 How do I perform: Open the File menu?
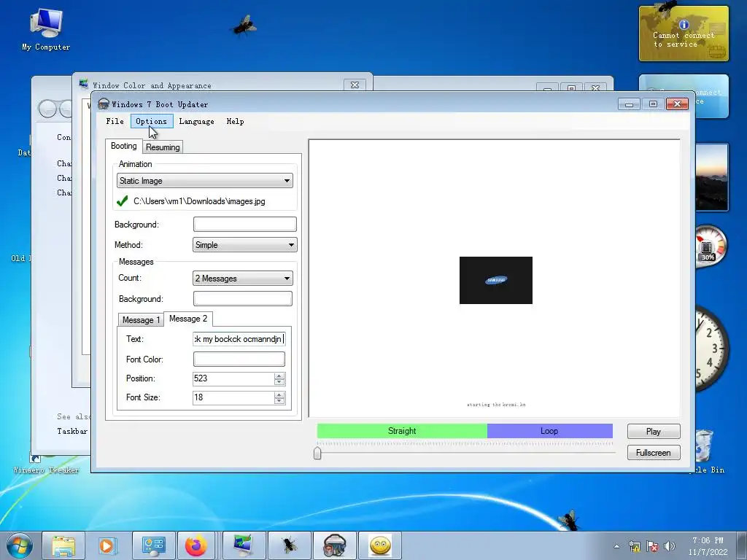115,122
